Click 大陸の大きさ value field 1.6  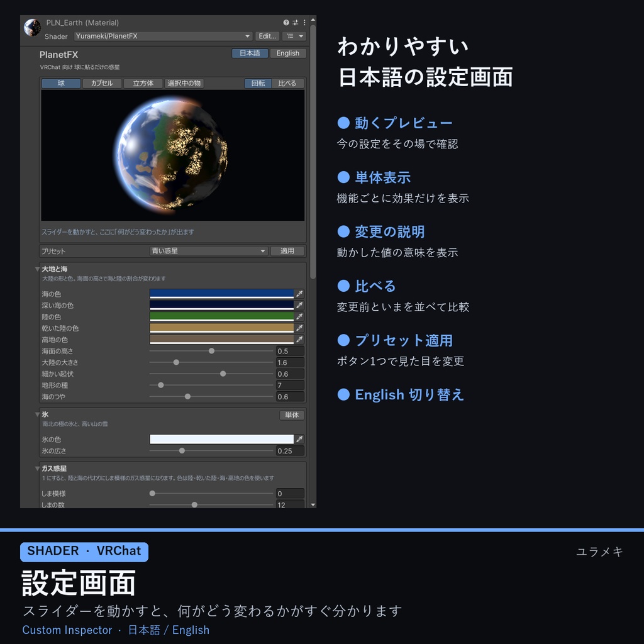(290, 362)
